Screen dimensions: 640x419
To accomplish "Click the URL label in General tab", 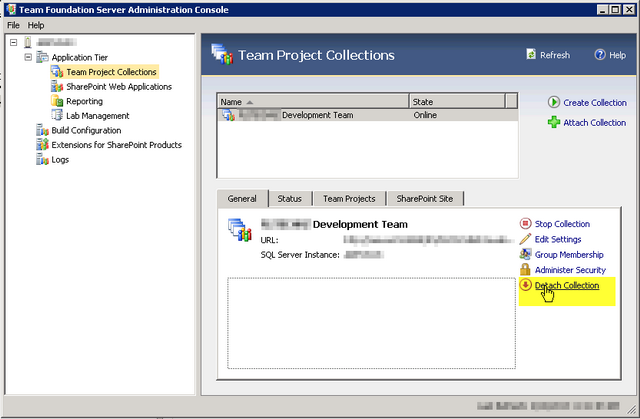I will point(269,240).
